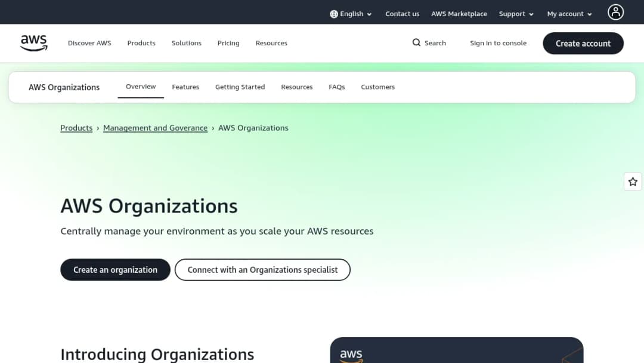Click the star bookmark icon at right edge

(633, 181)
